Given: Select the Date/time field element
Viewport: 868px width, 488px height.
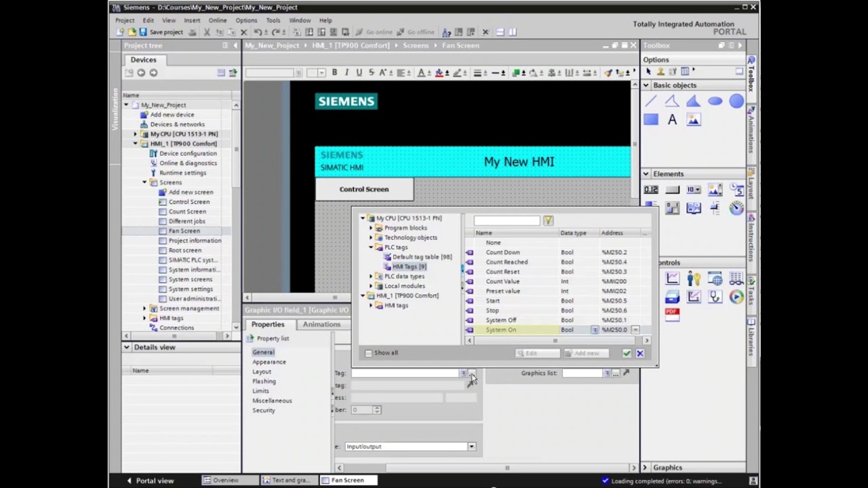Looking at the screenshot, I should pos(736,190).
